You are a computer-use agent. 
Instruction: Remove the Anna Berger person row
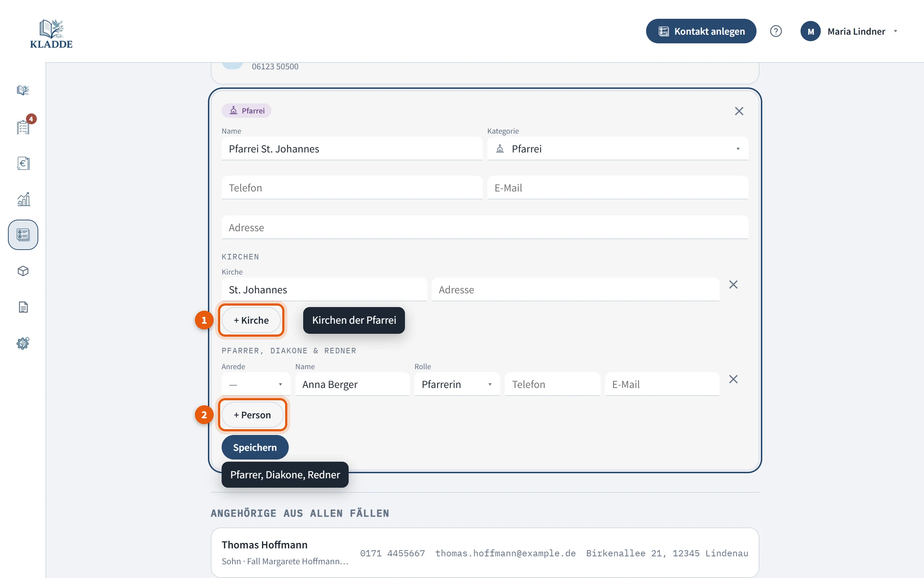point(733,379)
